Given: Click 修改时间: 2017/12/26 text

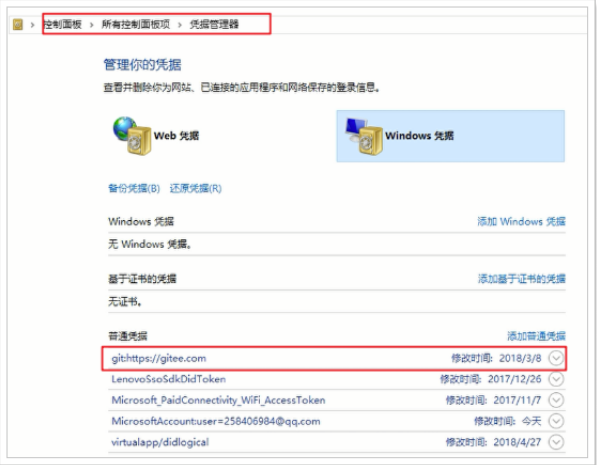Looking at the screenshot, I should [490, 379].
